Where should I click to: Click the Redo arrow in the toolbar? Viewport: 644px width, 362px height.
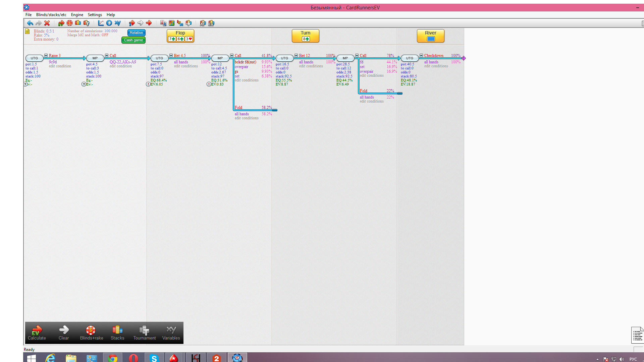coord(39,23)
